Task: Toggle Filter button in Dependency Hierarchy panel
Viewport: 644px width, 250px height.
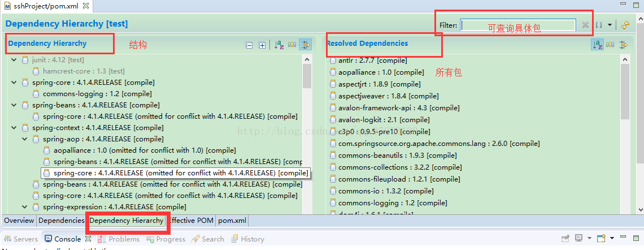Action: (x=305, y=45)
